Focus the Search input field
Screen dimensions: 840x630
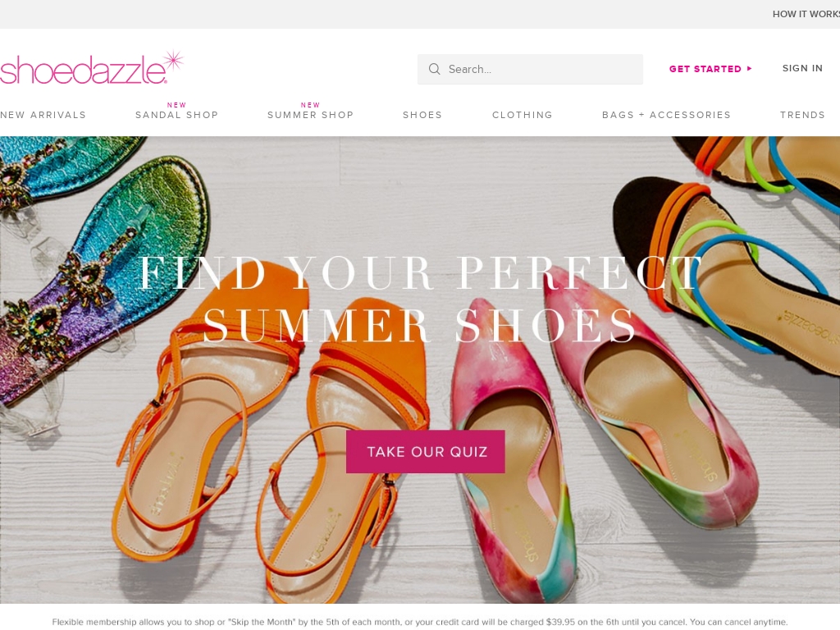point(531,69)
